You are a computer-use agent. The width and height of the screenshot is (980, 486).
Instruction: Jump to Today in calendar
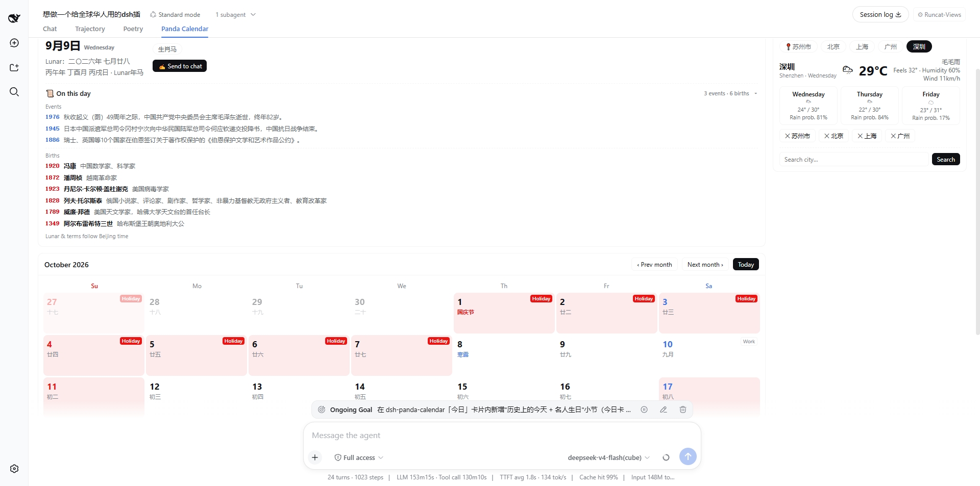coord(746,264)
